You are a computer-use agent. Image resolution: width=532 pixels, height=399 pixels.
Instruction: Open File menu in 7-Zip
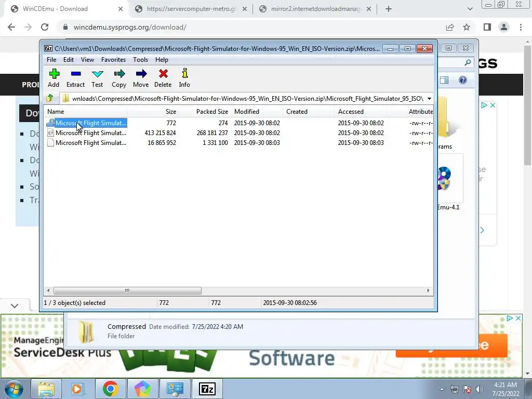click(51, 60)
